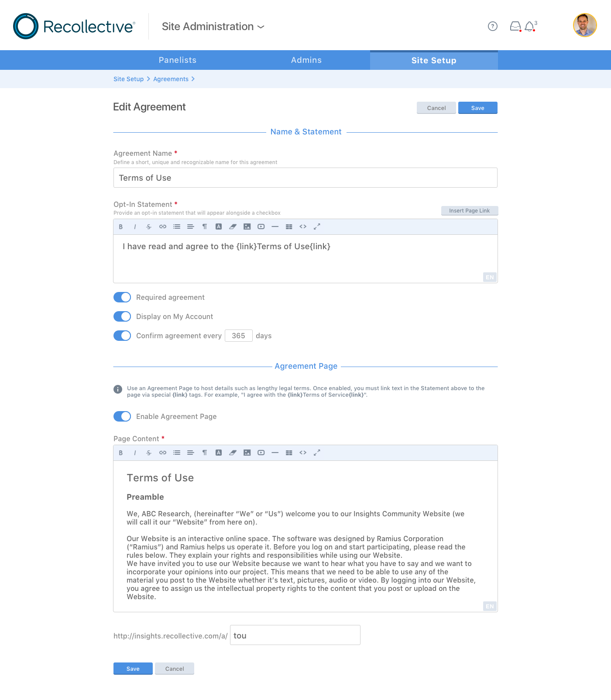This screenshot has width=611, height=700.
Task: Clear formatting in Page Content editor
Action: click(x=233, y=453)
